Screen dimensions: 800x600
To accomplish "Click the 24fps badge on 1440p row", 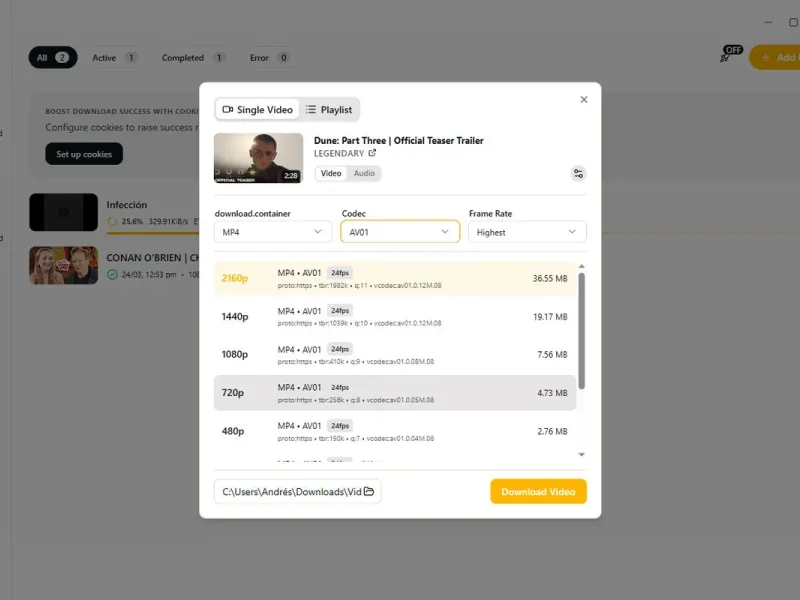I will (340, 311).
